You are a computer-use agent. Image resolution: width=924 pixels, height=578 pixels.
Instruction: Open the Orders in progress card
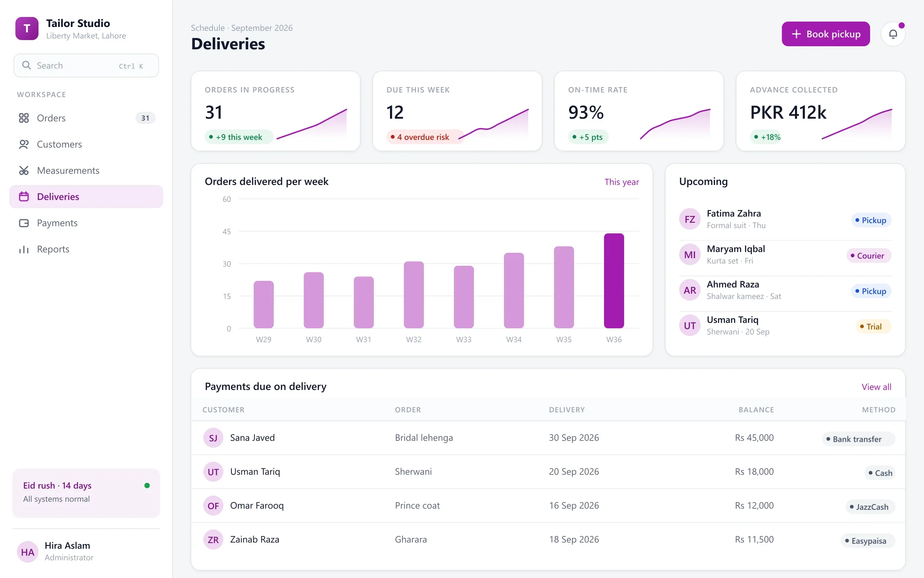(x=276, y=111)
